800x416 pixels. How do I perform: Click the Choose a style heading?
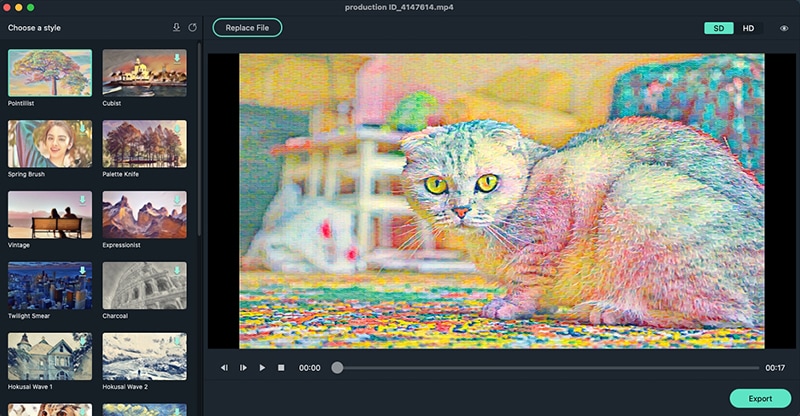[34, 28]
